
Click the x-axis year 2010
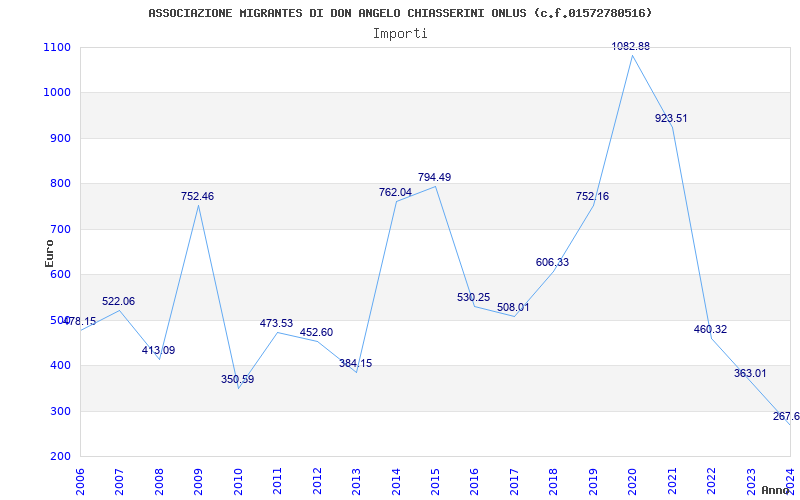coord(238,481)
